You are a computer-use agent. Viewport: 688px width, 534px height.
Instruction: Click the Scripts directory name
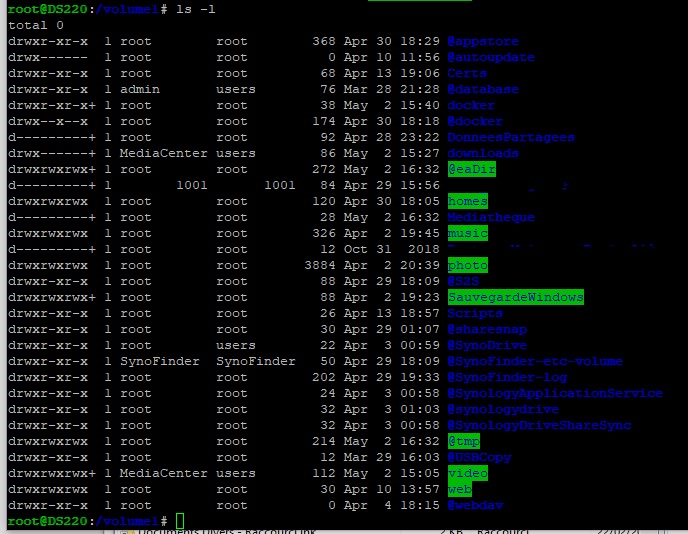point(475,314)
